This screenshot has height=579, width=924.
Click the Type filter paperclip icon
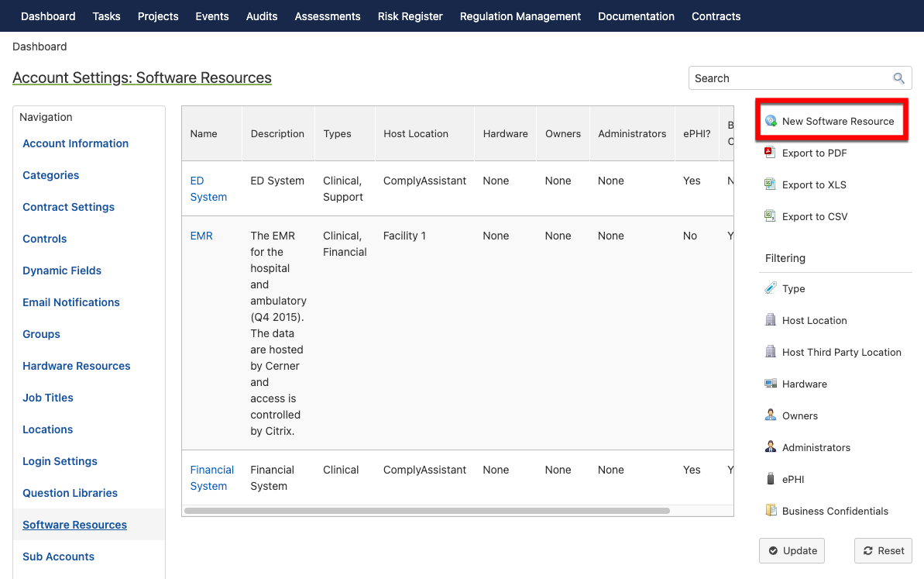point(771,288)
